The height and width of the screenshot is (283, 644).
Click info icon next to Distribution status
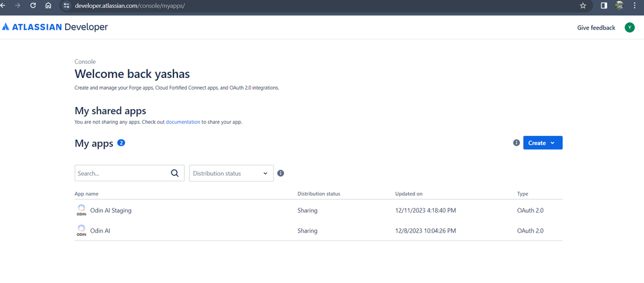pyautogui.click(x=281, y=173)
